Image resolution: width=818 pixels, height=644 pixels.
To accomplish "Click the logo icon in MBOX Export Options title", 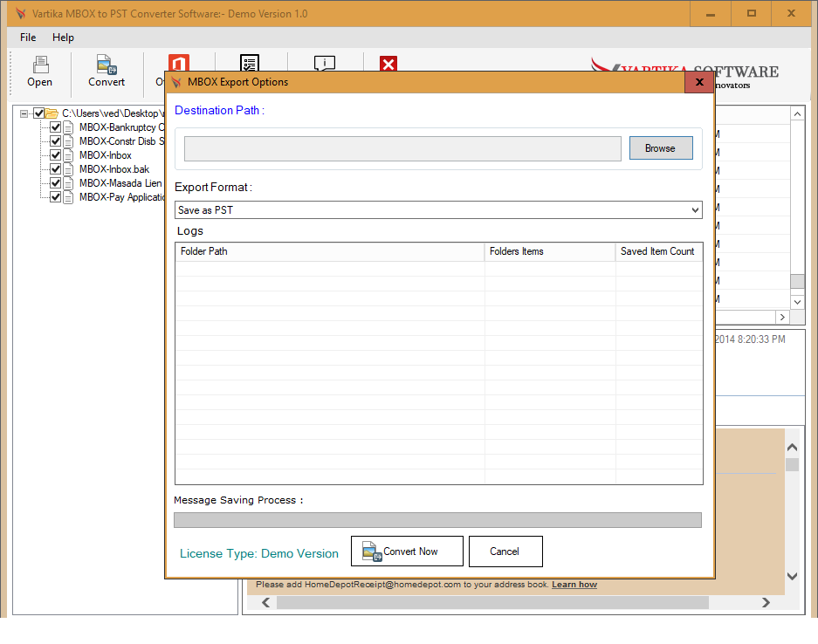I will point(176,82).
